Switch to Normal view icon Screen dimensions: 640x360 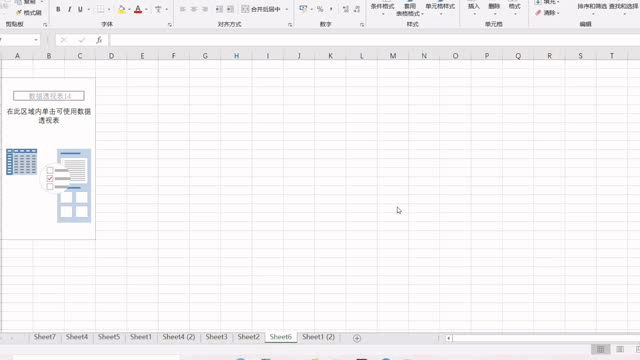pos(600,349)
